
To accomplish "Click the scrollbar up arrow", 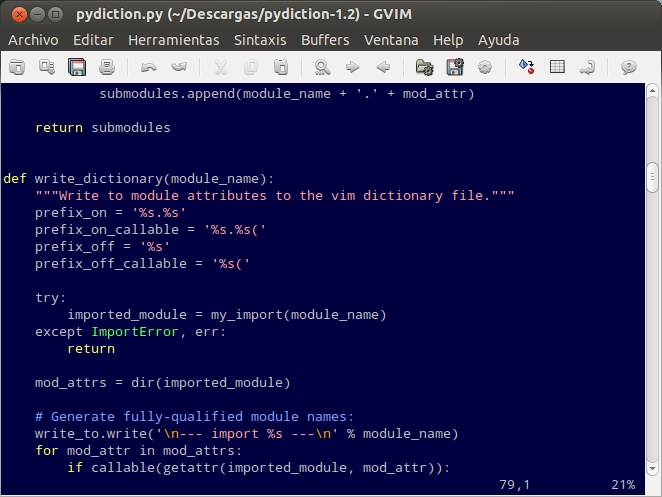I will (x=652, y=90).
